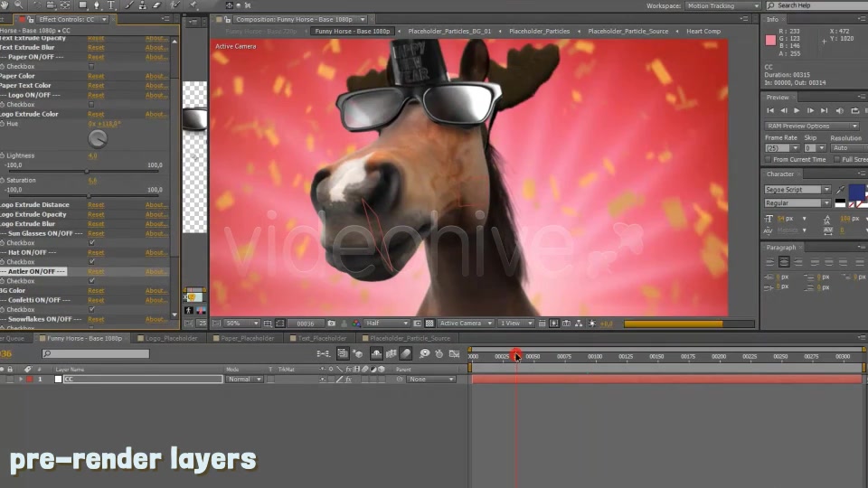Reset the Logo Extrude Color effect

96,115
